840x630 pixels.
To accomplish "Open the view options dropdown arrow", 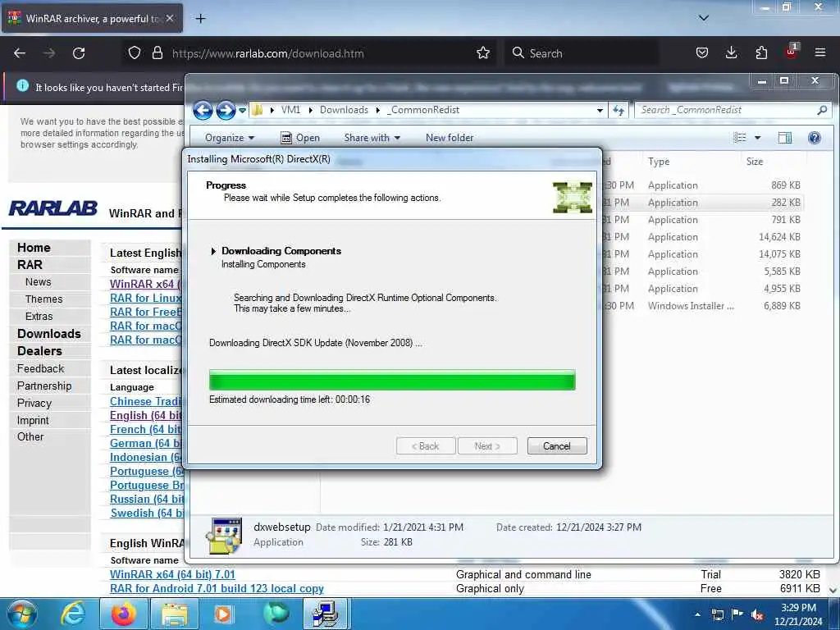I will tap(757, 138).
